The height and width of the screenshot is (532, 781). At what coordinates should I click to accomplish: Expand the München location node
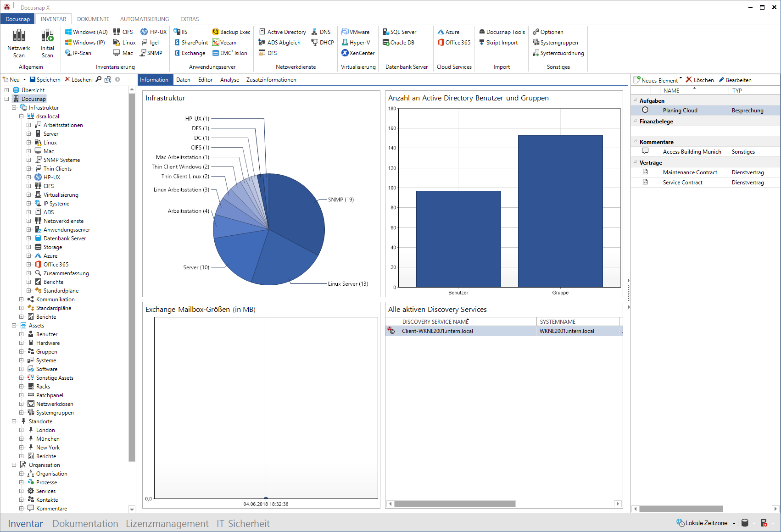click(22, 439)
